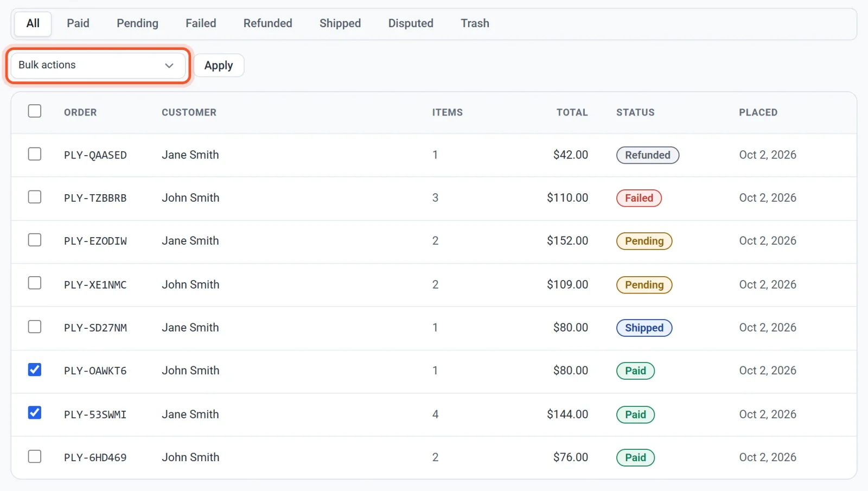Tick the PLY-SD27NM checkbox
Image resolution: width=868 pixels, height=491 pixels.
[x=35, y=327]
